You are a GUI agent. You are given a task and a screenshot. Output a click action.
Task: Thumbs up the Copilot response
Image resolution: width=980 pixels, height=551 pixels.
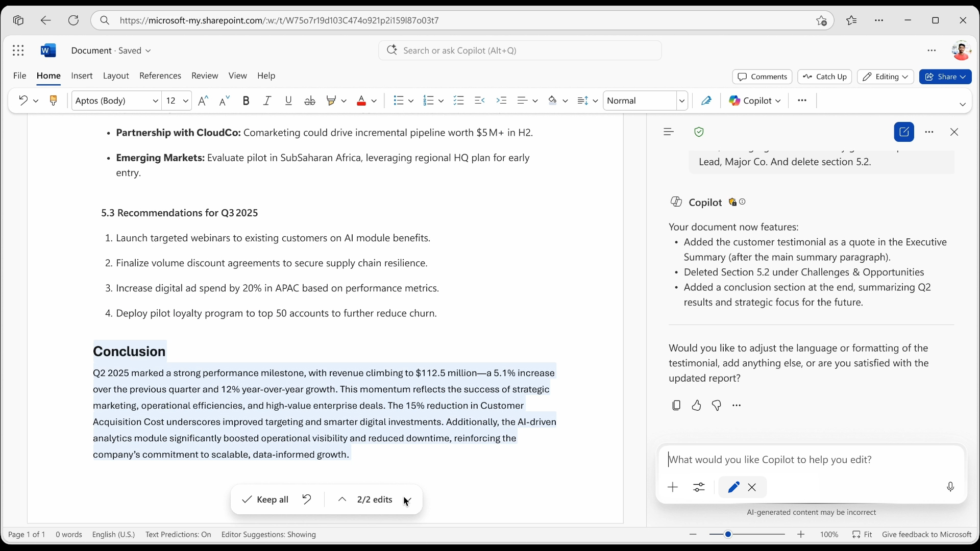point(696,406)
